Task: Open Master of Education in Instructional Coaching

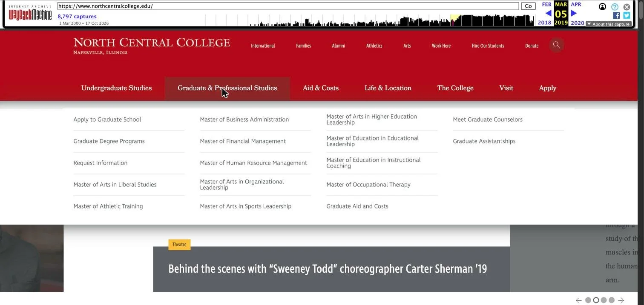Action: pos(373,163)
